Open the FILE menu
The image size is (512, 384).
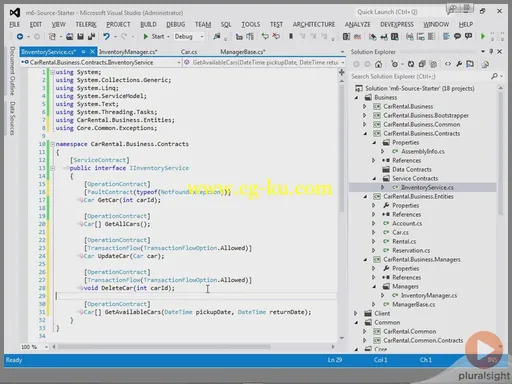click(15, 24)
